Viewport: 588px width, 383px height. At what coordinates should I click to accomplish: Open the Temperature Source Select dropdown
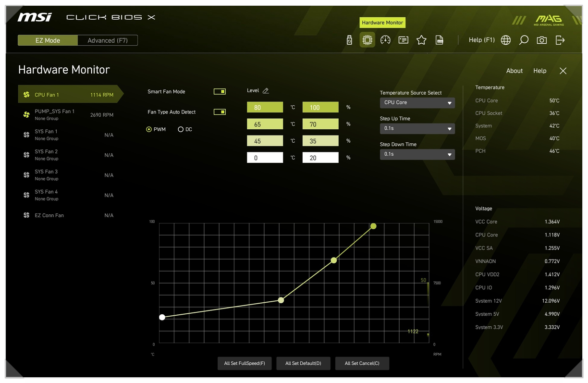417,103
